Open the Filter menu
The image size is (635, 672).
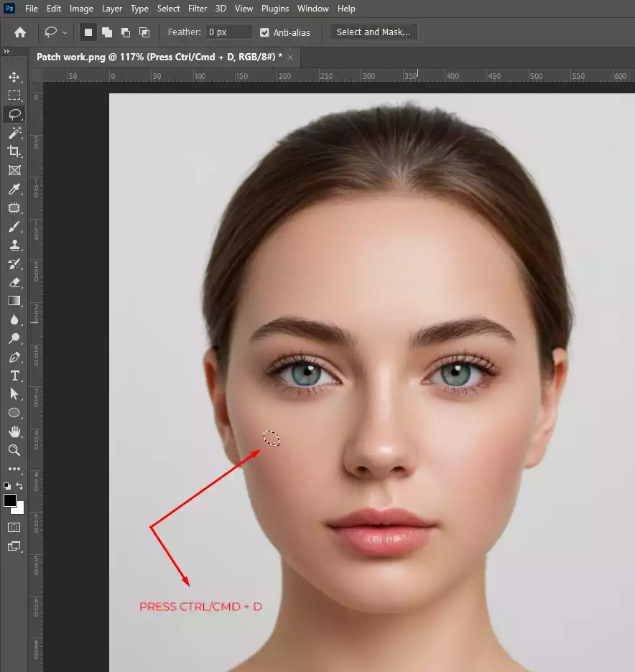coord(198,9)
